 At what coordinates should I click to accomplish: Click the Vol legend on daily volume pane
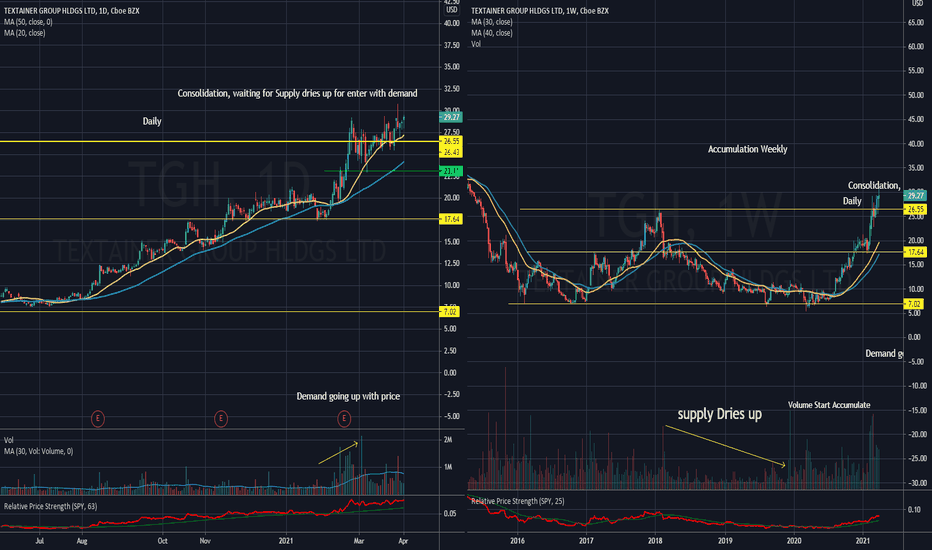[9, 440]
